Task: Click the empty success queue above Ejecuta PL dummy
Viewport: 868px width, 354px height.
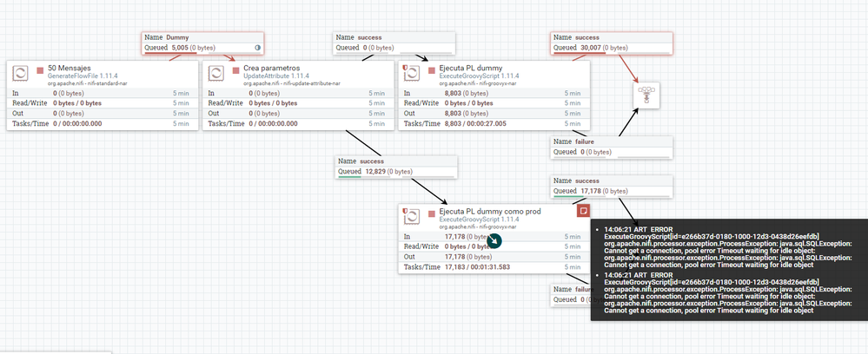Action: (394, 43)
